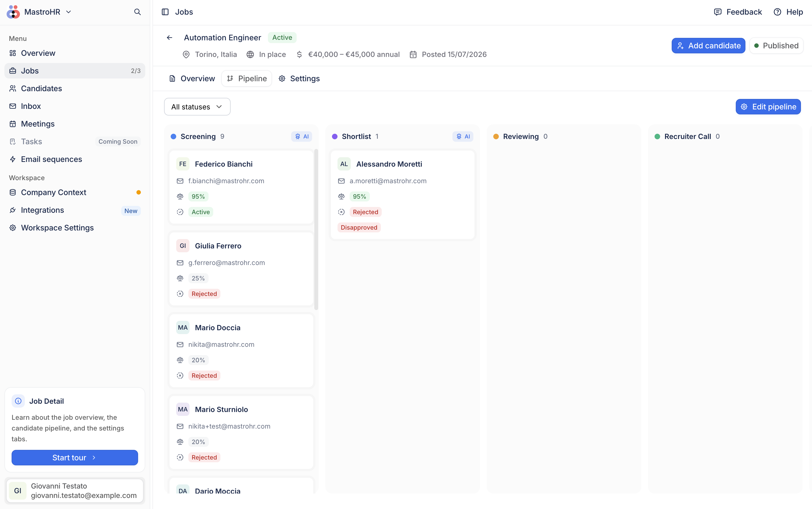Click the purple Shortlist stage color dot

335,137
